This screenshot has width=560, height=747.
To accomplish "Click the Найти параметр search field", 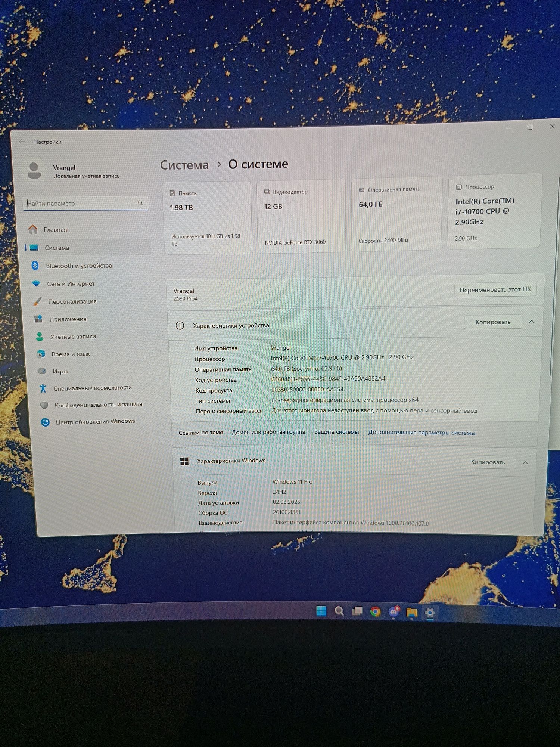I will pyautogui.click(x=86, y=203).
